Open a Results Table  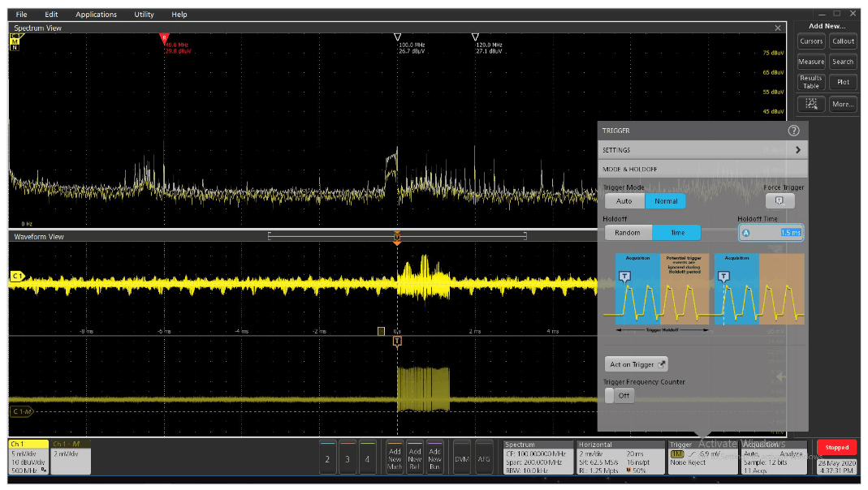pyautogui.click(x=811, y=82)
